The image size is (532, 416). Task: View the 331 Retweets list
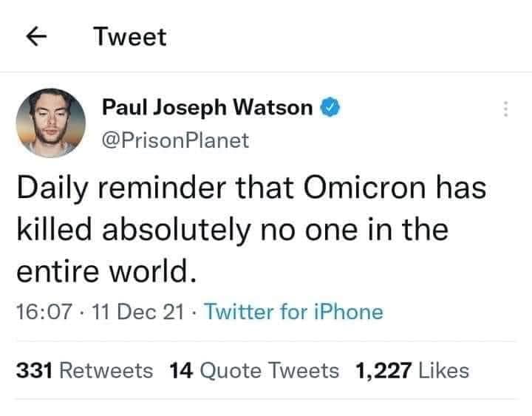(x=84, y=370)
